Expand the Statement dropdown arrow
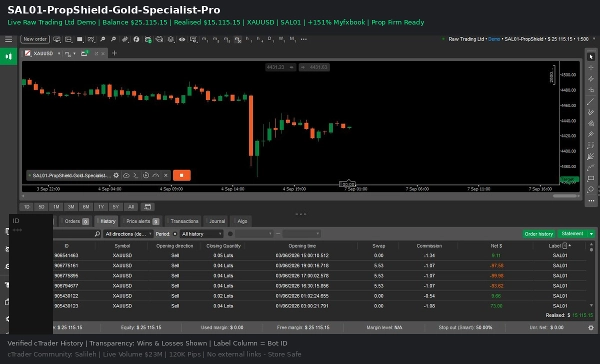This screenshot has height=364, width=600. 592,234
